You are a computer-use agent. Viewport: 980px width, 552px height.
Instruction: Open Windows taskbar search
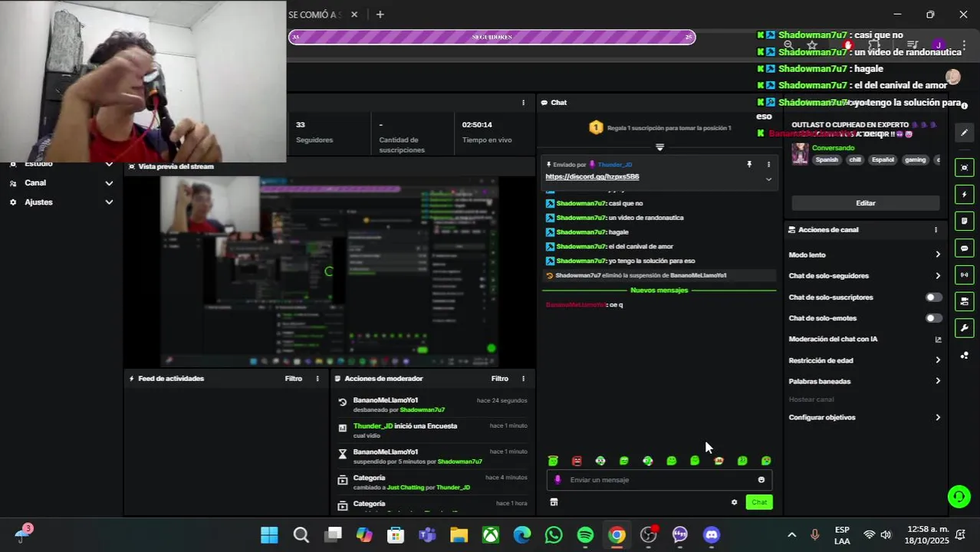301,535
